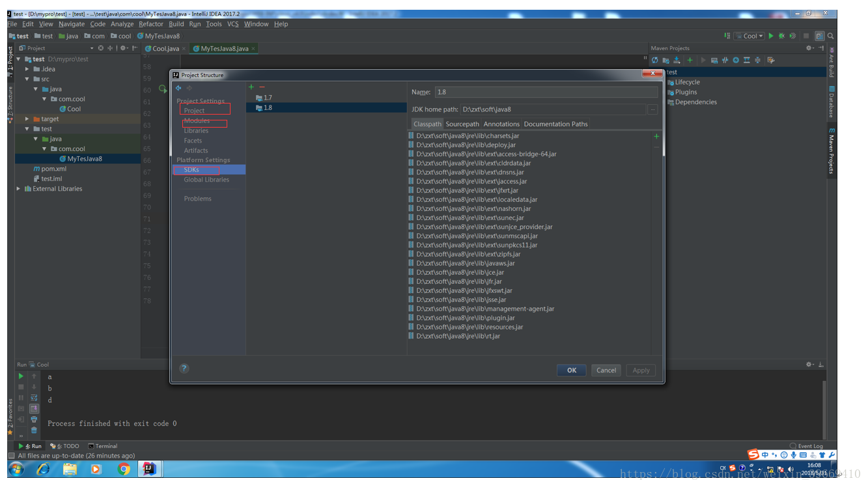Add Maven project with green plus
868x487 pixels.
pos(690,60)
